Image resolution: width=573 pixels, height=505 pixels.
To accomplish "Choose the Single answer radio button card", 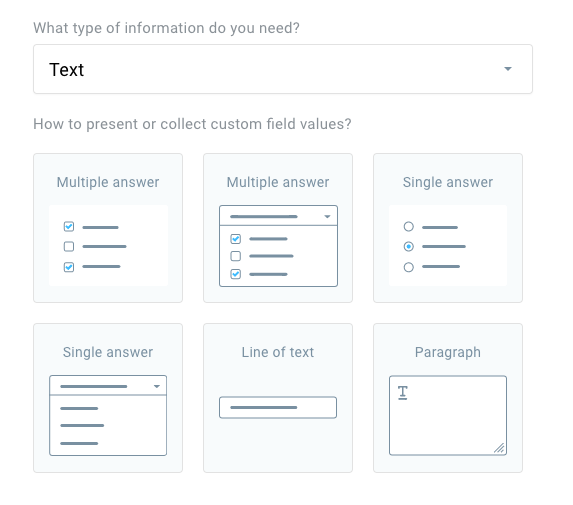I will click(448, 228).
